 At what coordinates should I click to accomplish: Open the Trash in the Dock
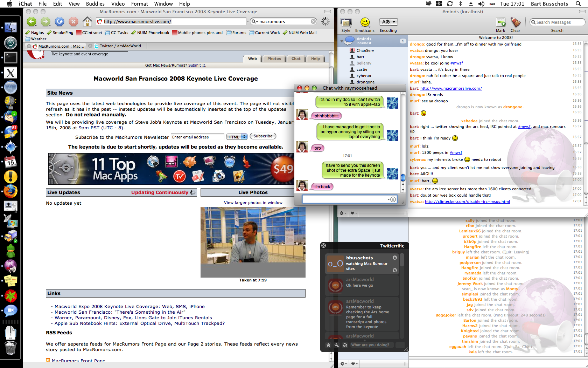(10, 348)
